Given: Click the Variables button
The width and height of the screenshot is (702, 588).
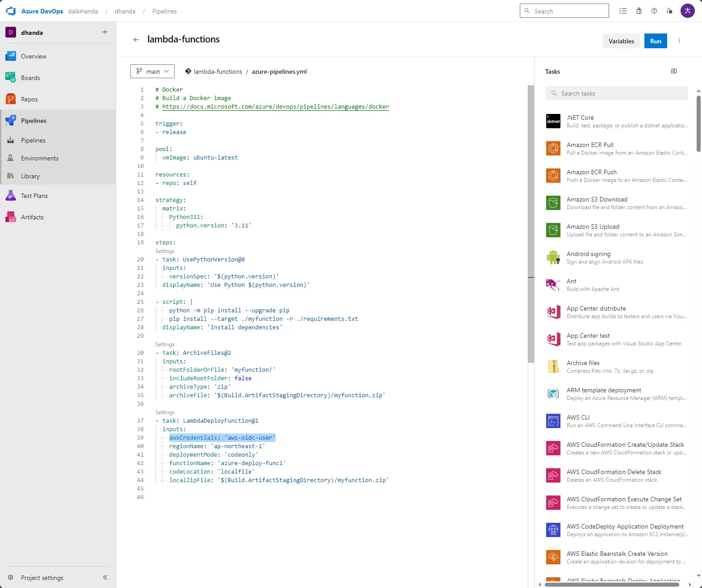Looking at the screenshot, I should tap(621, 41).
